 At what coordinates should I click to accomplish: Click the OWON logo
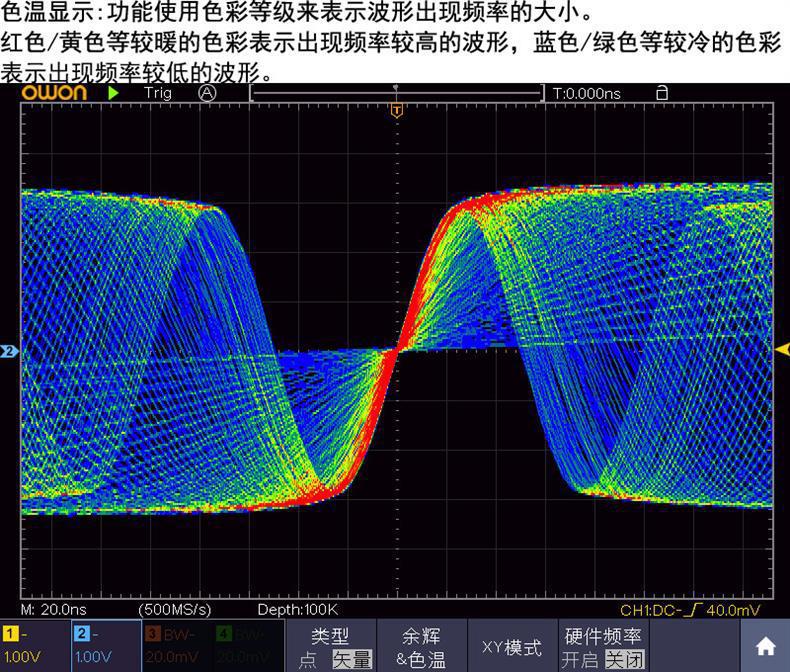tap(54, 93)
